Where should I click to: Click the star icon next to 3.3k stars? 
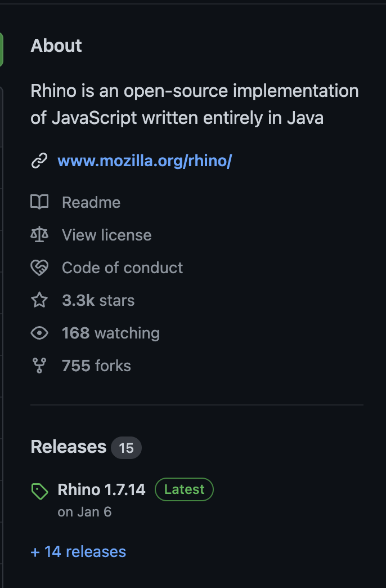[39, 300]
